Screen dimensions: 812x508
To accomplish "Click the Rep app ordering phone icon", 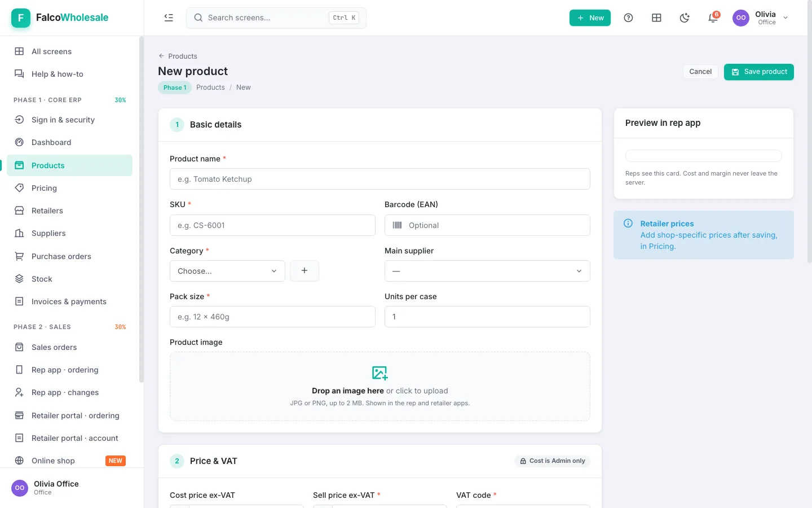I will (19, 370).
